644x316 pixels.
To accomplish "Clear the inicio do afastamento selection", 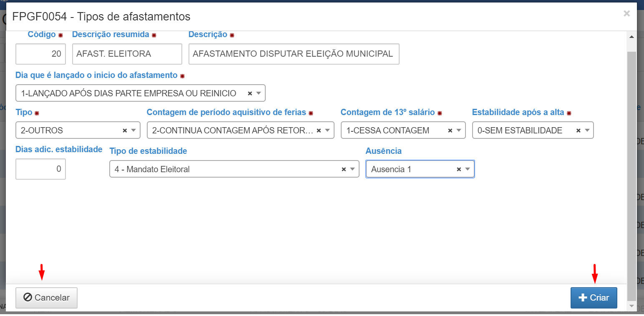I will (x=250, y=93).
